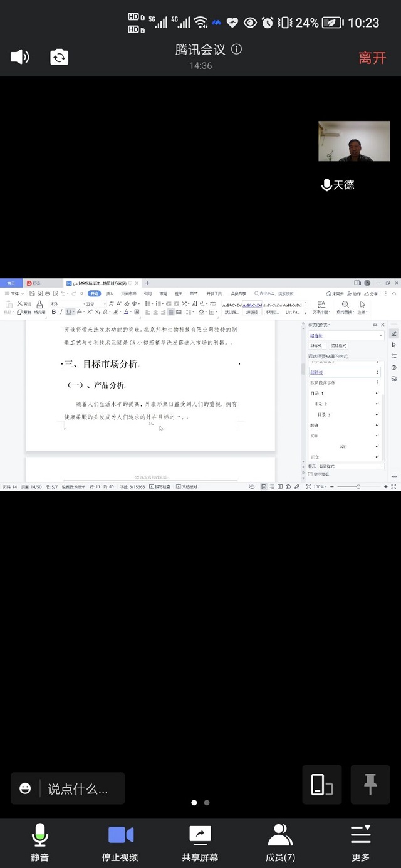This screenshot has width=401, height=868.
Task: Click the help question sidebar icon
Action: (x=393, y=367)
